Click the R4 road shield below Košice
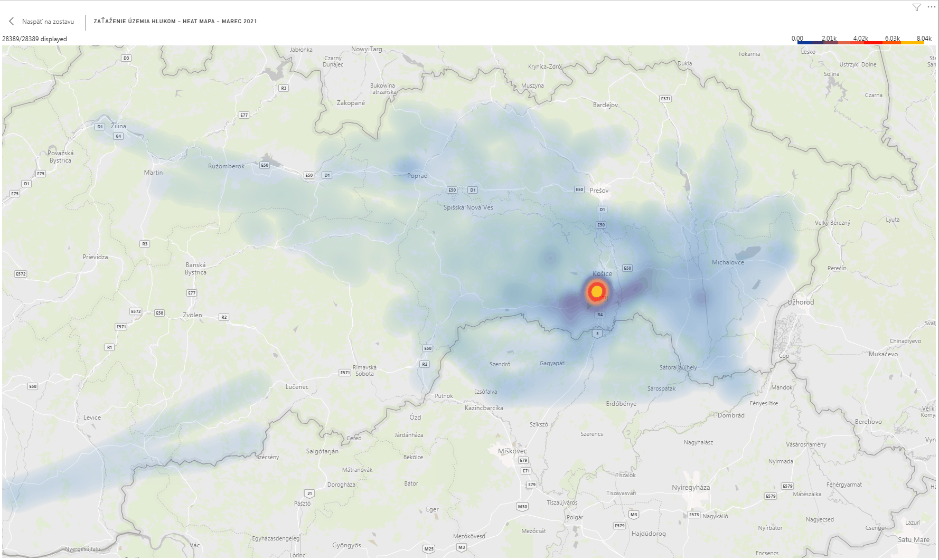The image size is (939, 560). (x=599, y=315)
